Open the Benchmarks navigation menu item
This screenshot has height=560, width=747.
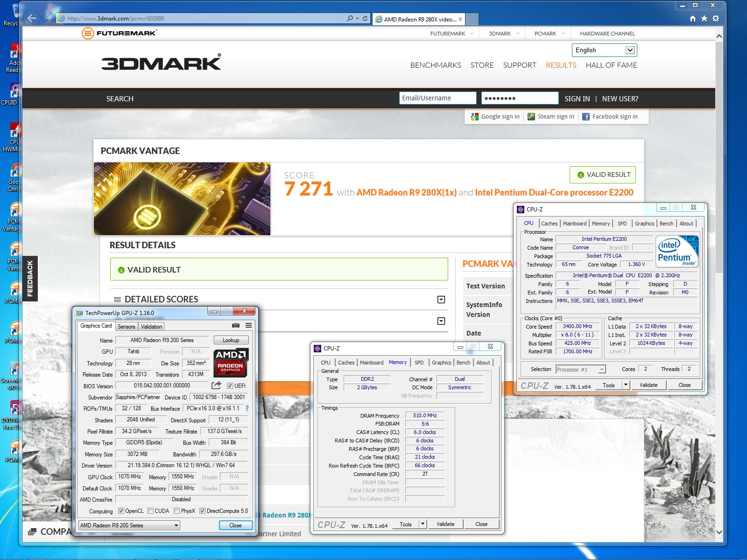click(x=436, y=65)
